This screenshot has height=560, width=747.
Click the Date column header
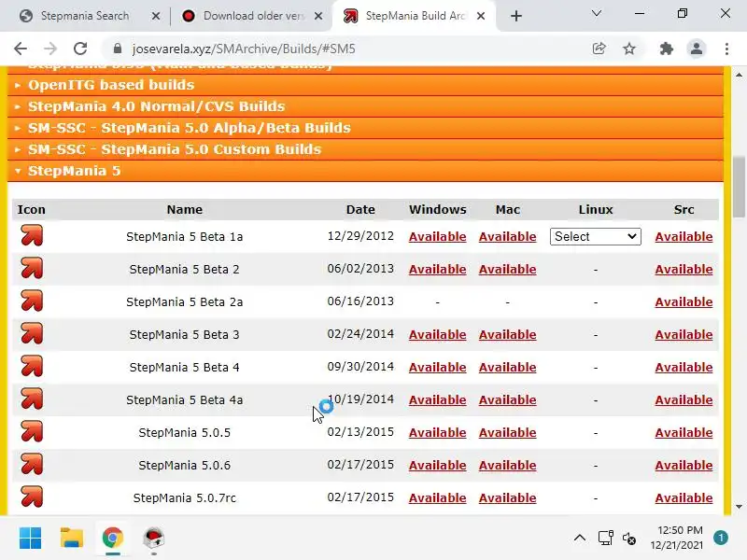(x=360, y=209)
